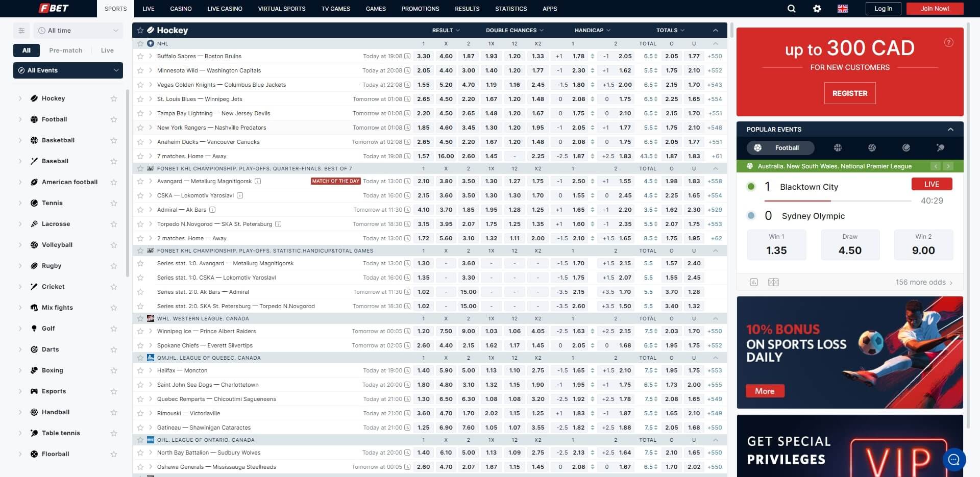Favorite the Hockey sport with its sidebar star
Viewport: 980px width, 477px height.
coord(114,98)
